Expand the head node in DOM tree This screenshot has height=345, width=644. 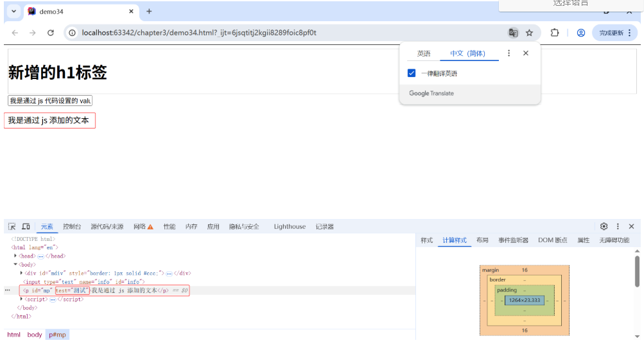click(15, 256)
